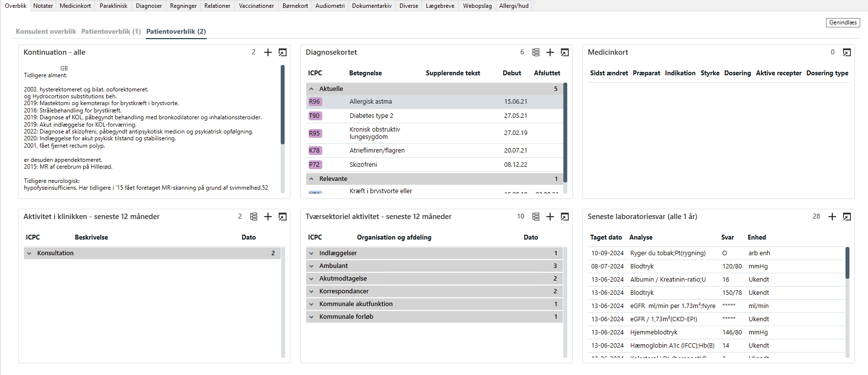Add new diagnosis in Diagnosekortet panel
Viewport: 868px width, 375px height.
pyautogui.click(x=550, y=52)
